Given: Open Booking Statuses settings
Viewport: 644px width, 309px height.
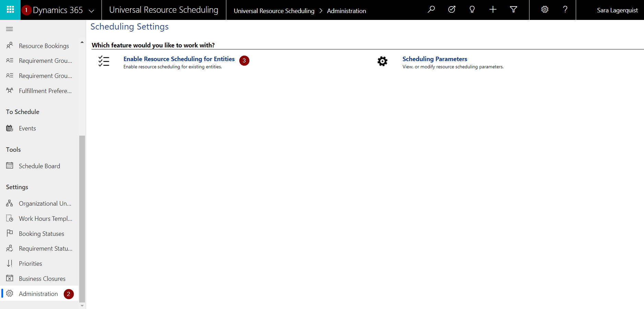Looking at the screenshot, I should pyautogui.click(x=41, y=234).
